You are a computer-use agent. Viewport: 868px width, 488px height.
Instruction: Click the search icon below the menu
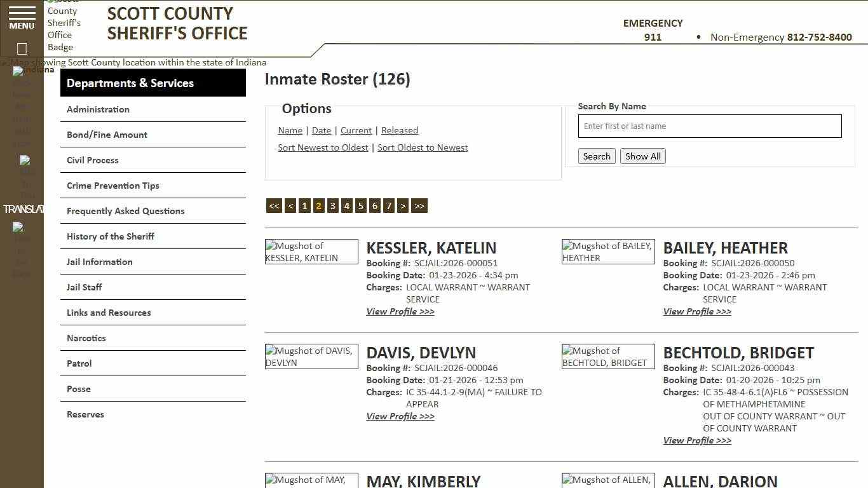[21, 48]
